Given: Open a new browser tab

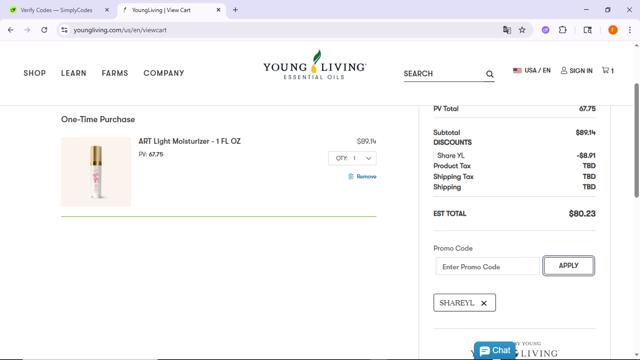Looking at the screenshot, I should point(235,10).
